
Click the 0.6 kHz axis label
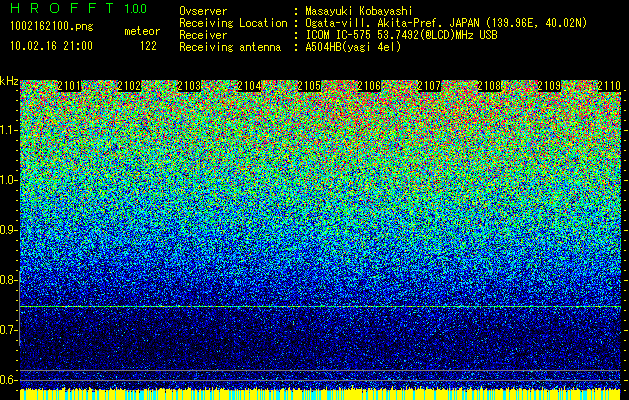9,380
